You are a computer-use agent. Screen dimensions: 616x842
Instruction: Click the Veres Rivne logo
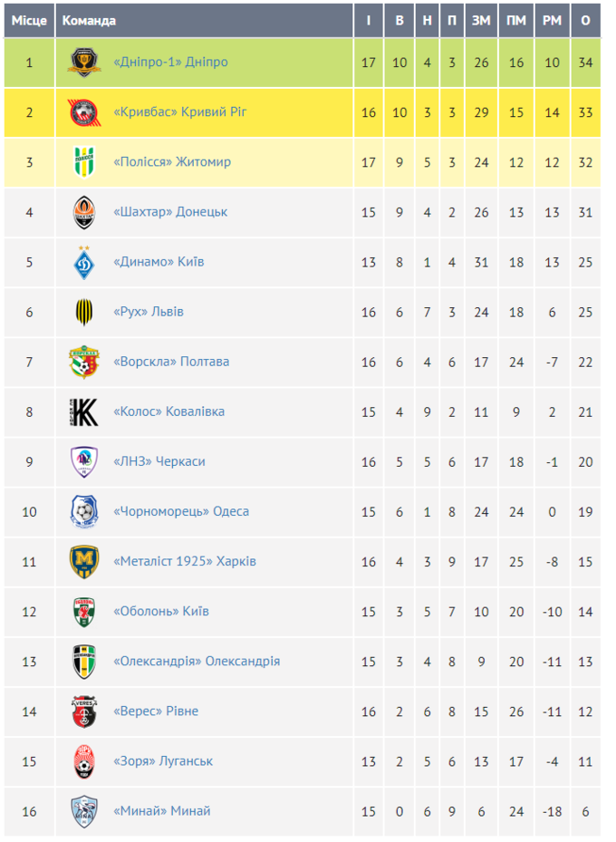84,711
